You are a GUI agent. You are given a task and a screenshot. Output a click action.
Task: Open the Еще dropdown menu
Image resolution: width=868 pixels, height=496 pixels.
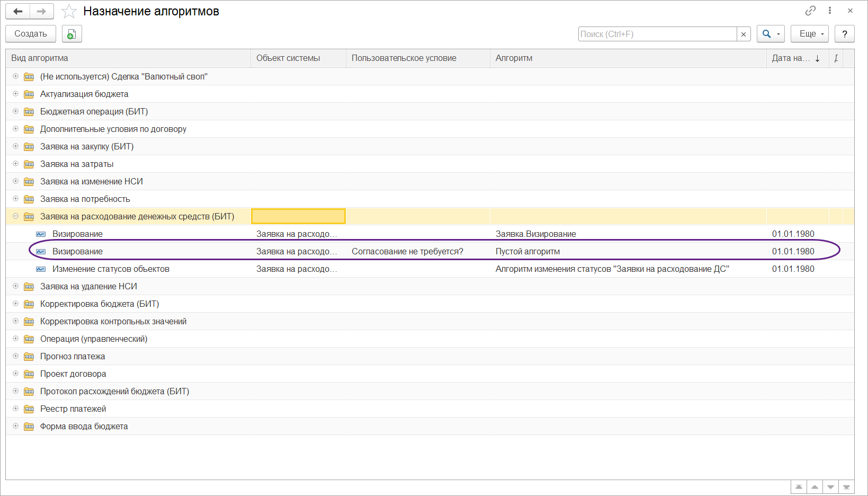(810, 34)
